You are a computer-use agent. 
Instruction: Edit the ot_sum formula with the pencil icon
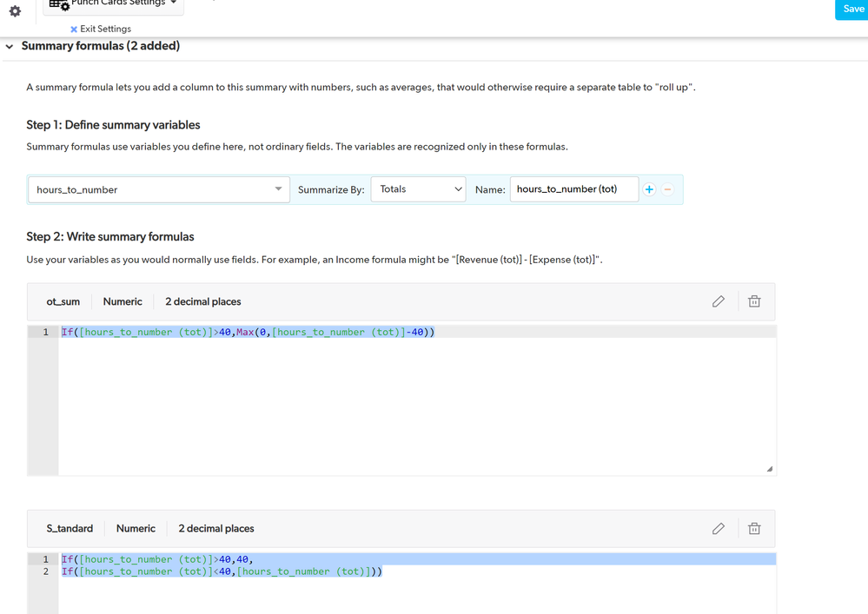718,301
